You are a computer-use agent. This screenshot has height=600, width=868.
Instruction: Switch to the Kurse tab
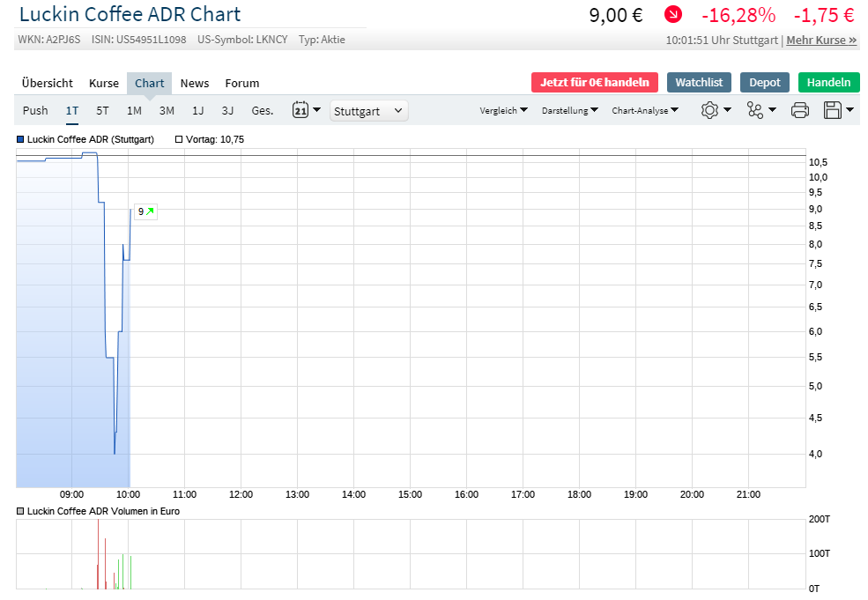tap(103, 83)
